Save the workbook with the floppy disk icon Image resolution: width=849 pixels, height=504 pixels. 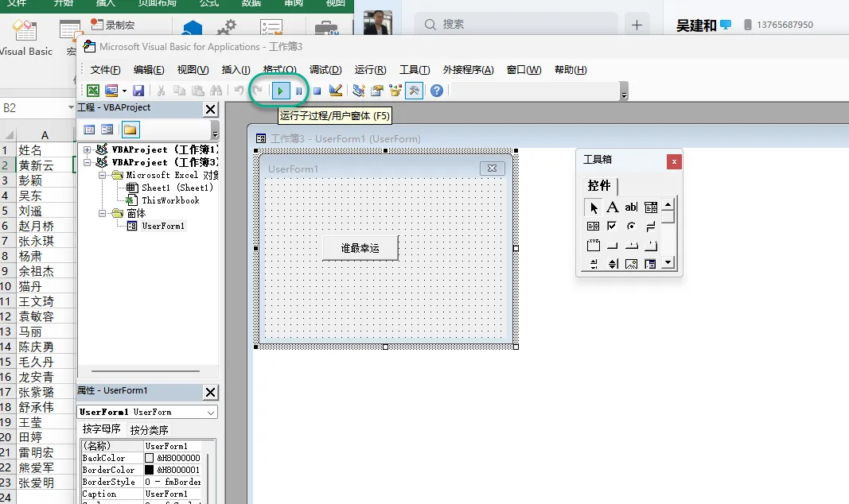138,91
